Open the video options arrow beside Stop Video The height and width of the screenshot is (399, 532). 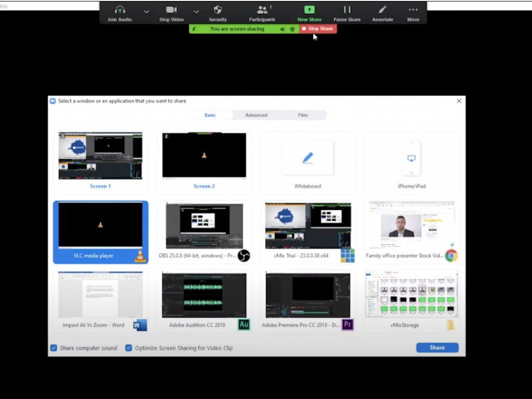pyautogui.click(x=196, y=11)
